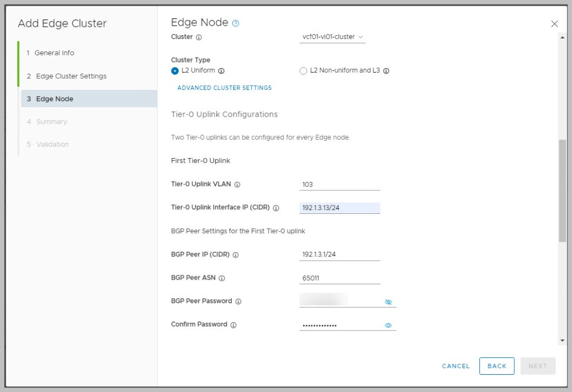The width and height of the screenshot is (572, 392).
Task: Click info icon for Tier-0 Uplink Interface IP
Action: (276, 208)
